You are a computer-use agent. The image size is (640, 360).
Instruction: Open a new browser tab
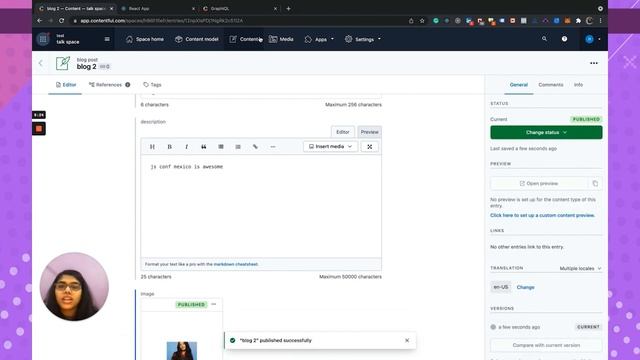click(288, 8)
